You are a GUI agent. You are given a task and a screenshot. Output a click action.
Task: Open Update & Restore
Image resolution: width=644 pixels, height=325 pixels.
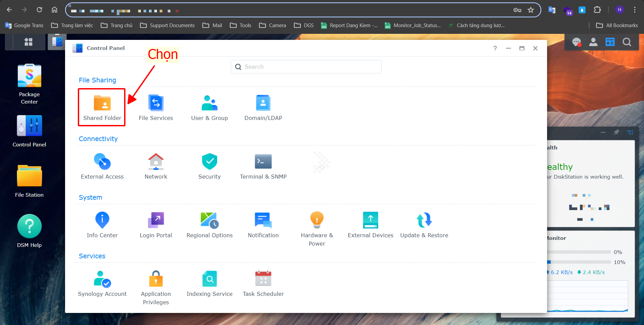pos(424,225)
